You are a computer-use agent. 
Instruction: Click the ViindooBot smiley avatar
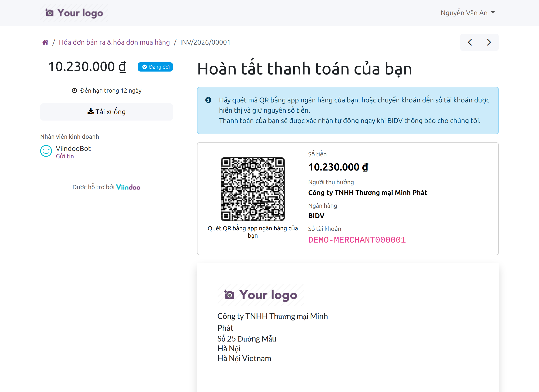tap(46, 151)
